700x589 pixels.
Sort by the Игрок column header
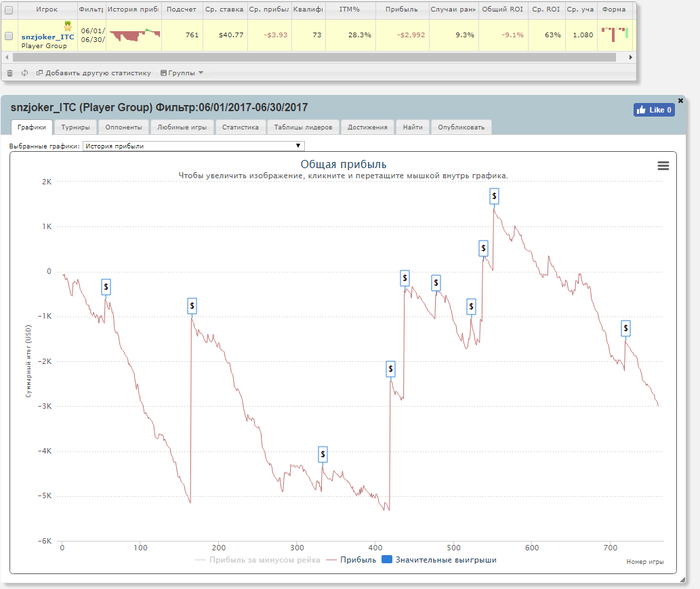point(47,9)
